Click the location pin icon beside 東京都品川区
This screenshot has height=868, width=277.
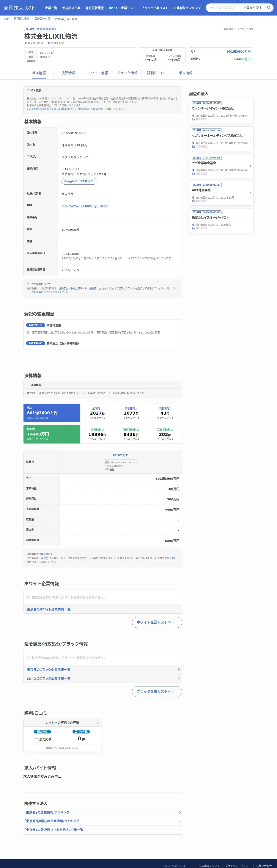pyautogui.click(x=25, y=43)
